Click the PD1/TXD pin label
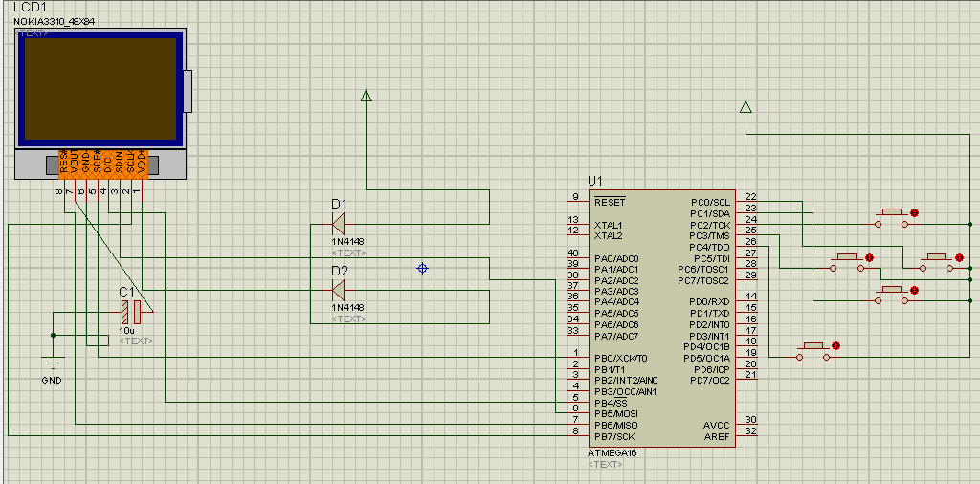Image resolution: width=980 pixels, height=484 pixels. click(x=709, y=314)
